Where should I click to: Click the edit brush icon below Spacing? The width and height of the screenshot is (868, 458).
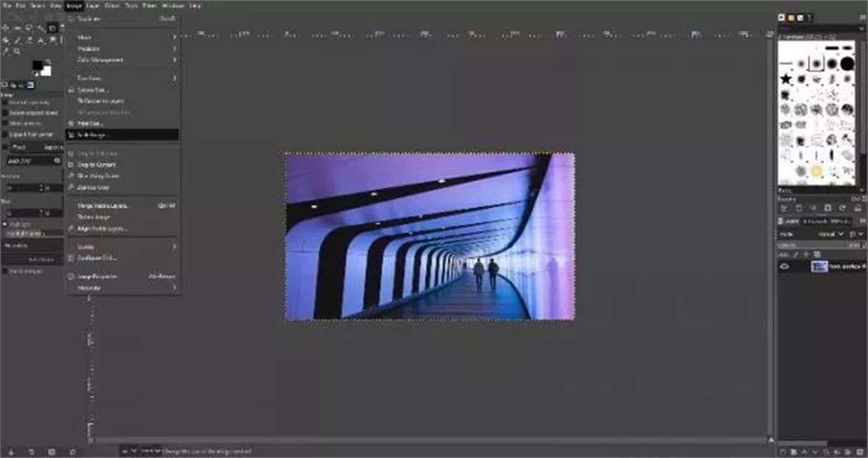784,208
